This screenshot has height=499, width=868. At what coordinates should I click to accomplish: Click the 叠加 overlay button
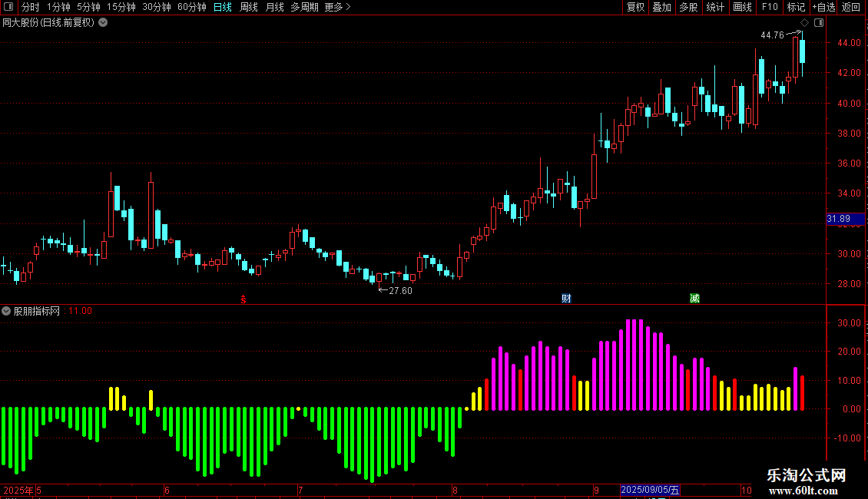point(661,7)
